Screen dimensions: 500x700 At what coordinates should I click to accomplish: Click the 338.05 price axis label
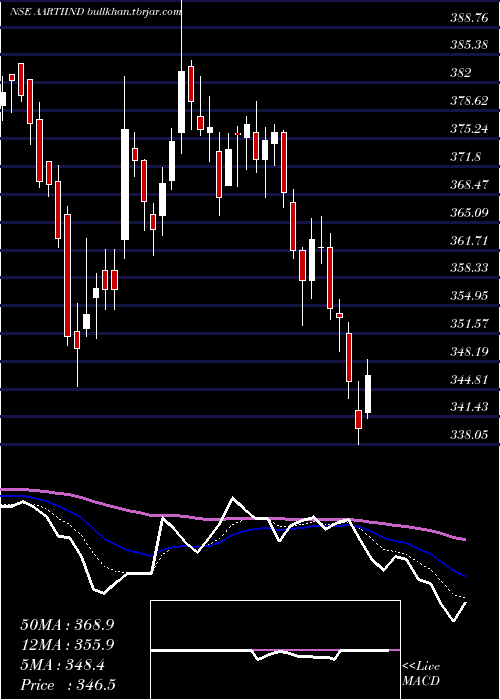(x=469, y=435)
